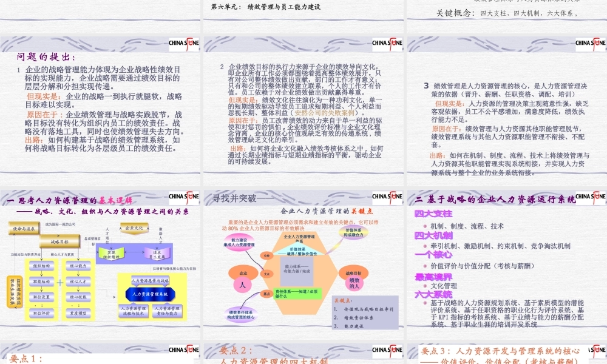Select the 实现组织绩效 green shape
Screen dimensions: 607x364
[x=111, y=255]
